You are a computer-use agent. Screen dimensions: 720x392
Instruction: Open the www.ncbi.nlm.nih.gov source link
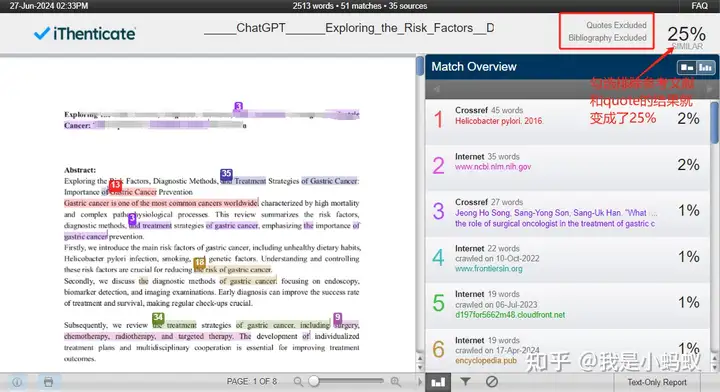(493, 167)
